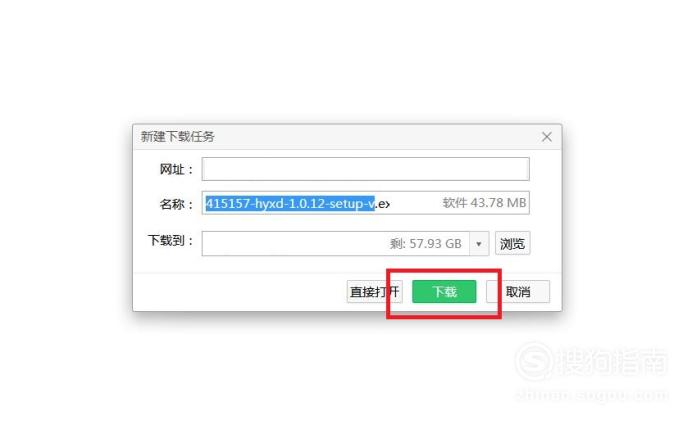Click the unselected .ex extension in the filename
Screen dimensions: 692x429
tap(383, 204)
